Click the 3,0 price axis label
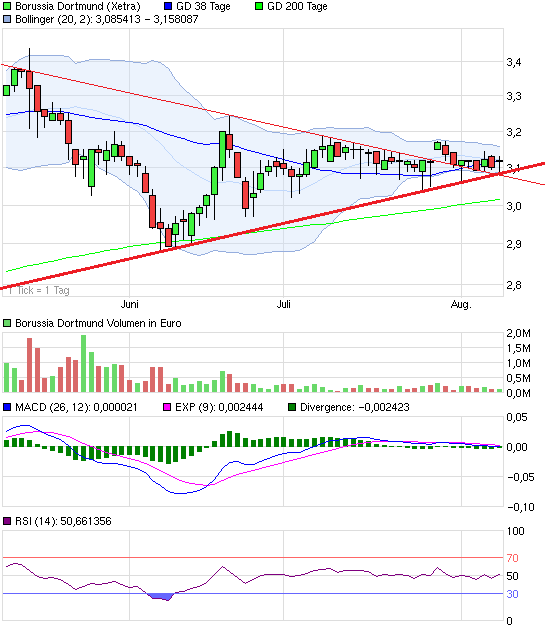The height and width of the screenshot is (629, 545). click(514, 207)
